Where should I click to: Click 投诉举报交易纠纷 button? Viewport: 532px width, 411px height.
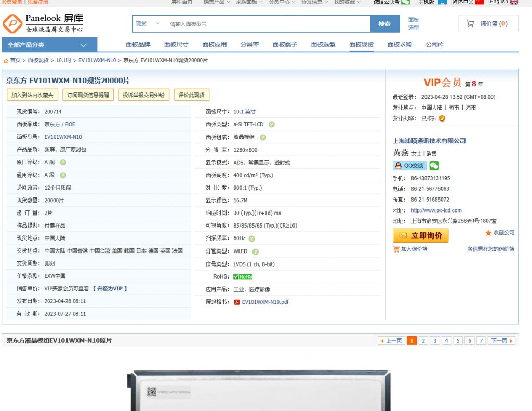click(x=143, y=95)
